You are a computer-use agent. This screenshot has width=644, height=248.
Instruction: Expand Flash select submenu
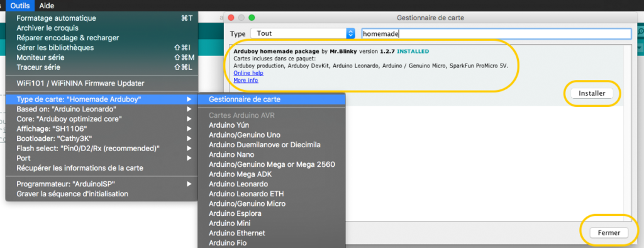[x=101, y=148]
